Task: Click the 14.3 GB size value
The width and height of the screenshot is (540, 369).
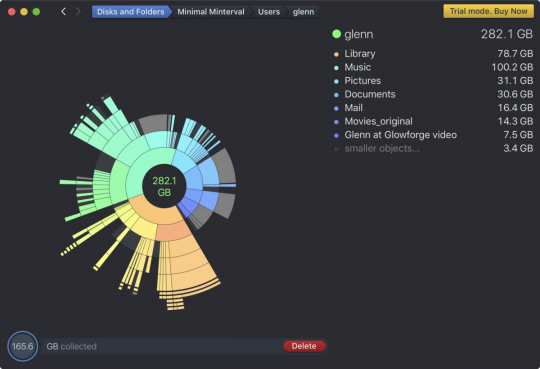Action: click(x=515, y=121)
